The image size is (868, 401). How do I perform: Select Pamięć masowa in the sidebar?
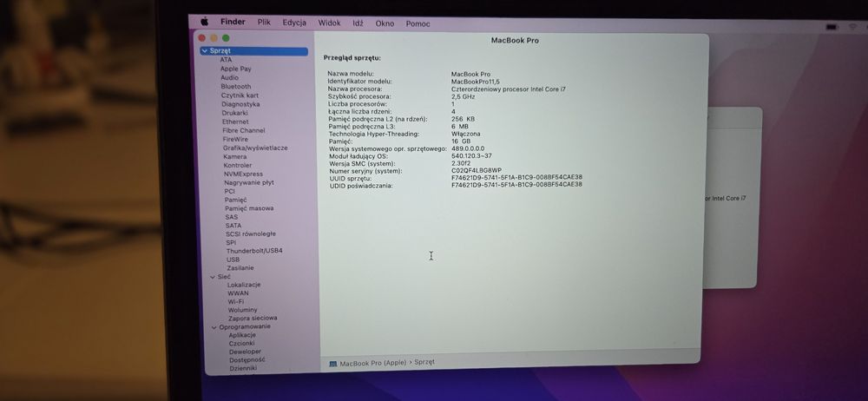click(249, 208)
